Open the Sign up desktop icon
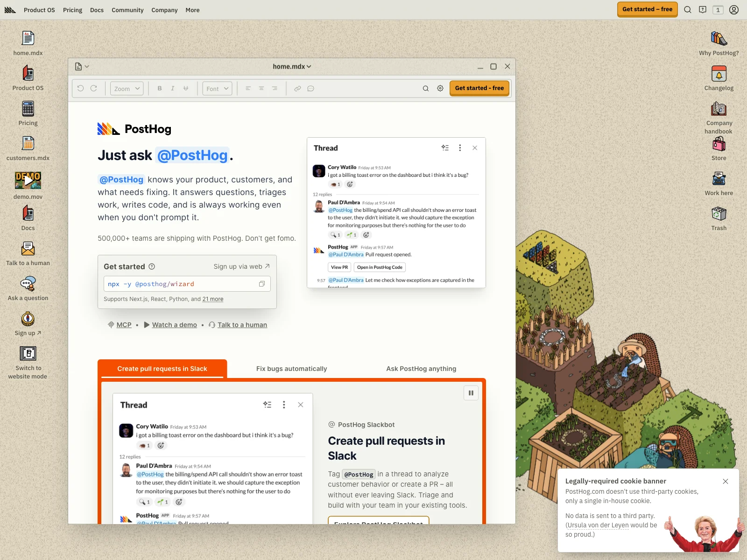 pos(28,323)
